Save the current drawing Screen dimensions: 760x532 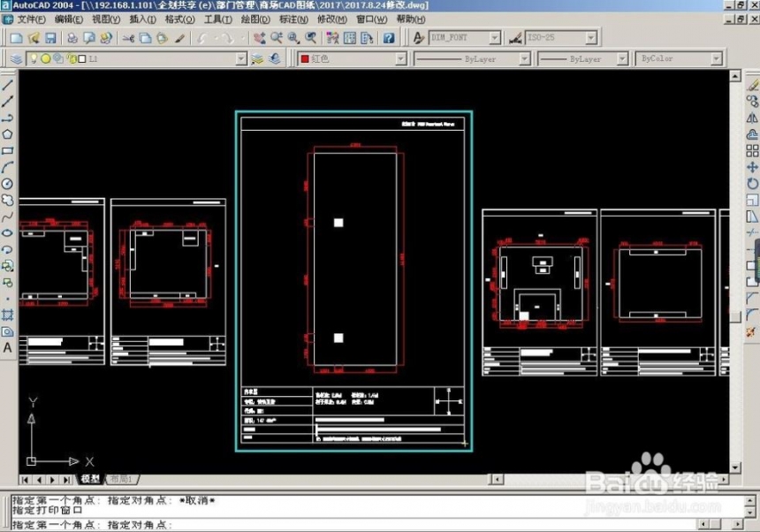coord(50,38)
